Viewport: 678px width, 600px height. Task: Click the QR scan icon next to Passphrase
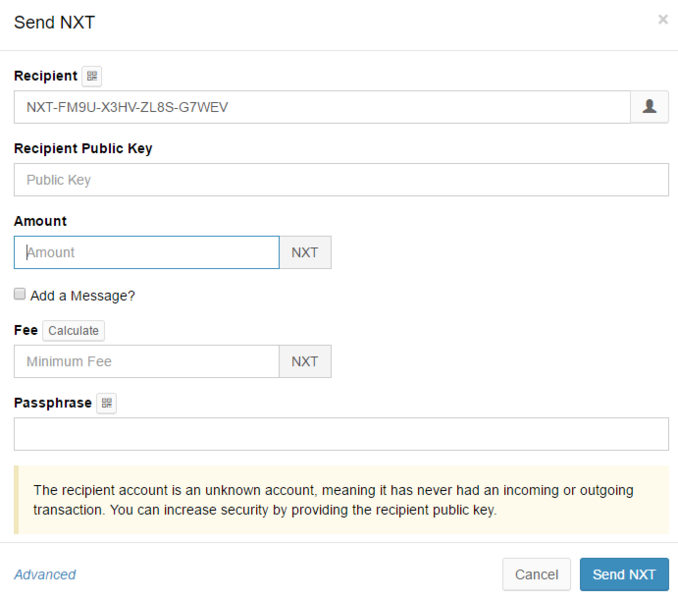(x=107, y=403)
